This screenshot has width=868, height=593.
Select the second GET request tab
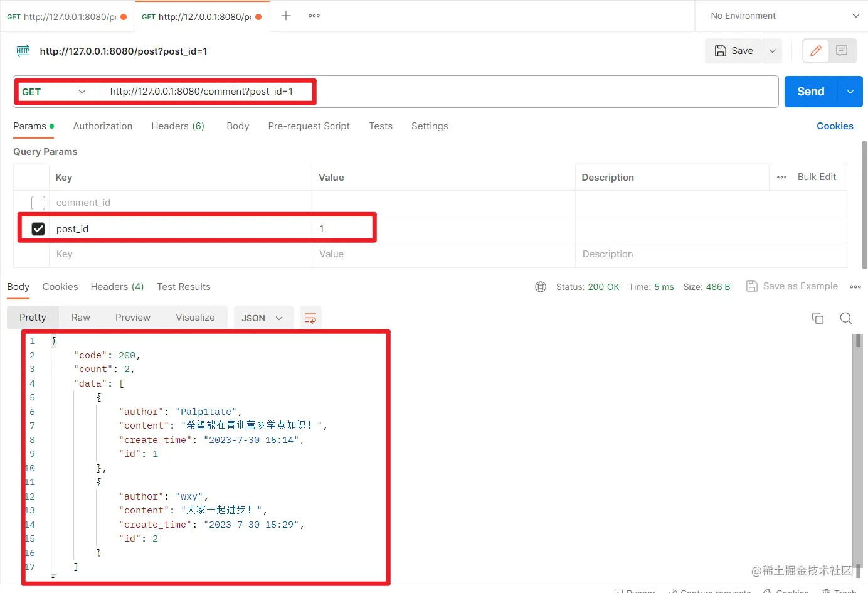[x=202, y=17]
